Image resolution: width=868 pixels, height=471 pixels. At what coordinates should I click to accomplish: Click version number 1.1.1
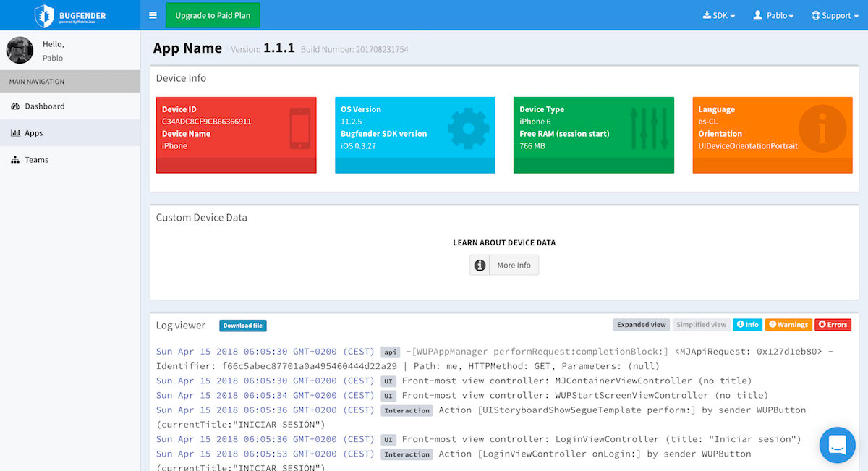click(x=278, y=48)
